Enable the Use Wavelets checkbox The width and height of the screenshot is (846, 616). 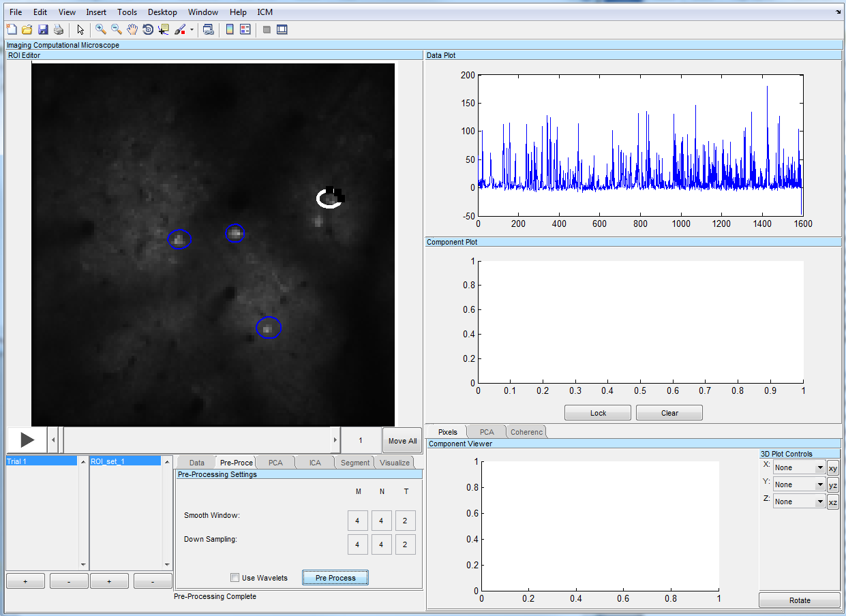tap(235, 578)
